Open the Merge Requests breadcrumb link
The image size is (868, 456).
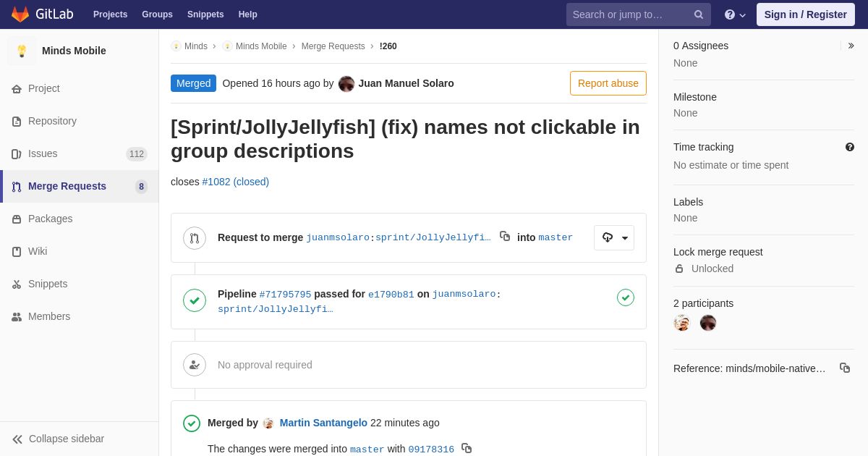tap(333, 46)
